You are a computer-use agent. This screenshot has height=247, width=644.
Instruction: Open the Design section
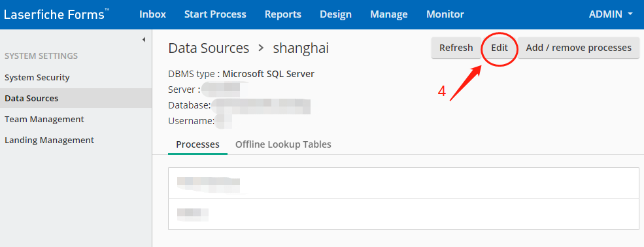(x=335, y=14)
